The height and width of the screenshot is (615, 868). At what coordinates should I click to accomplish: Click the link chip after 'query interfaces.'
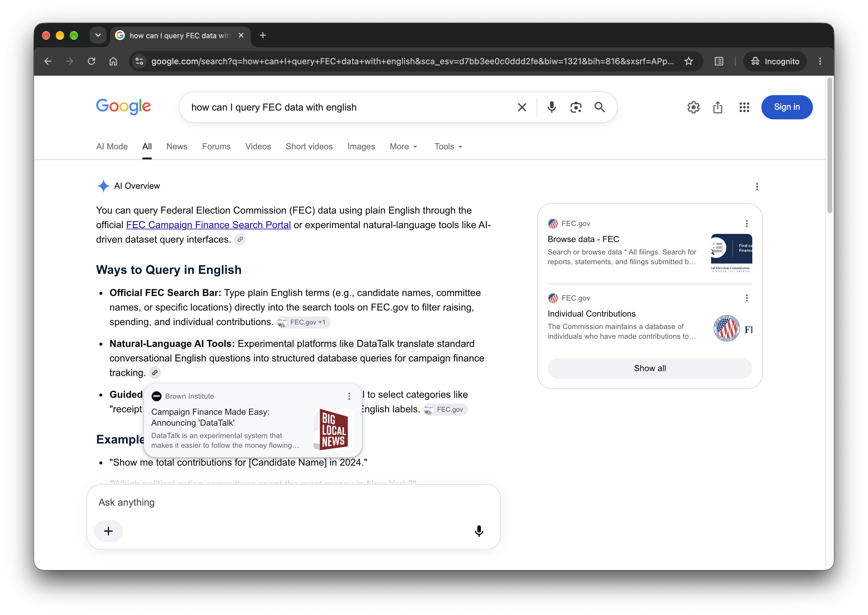[240, 240]
